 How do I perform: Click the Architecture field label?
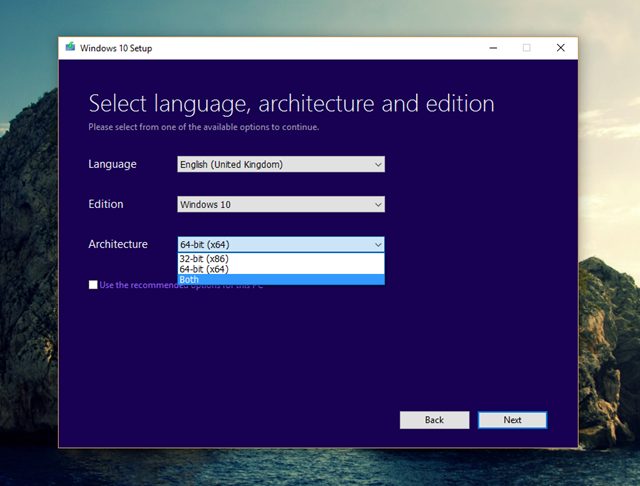tap(117, 244)
